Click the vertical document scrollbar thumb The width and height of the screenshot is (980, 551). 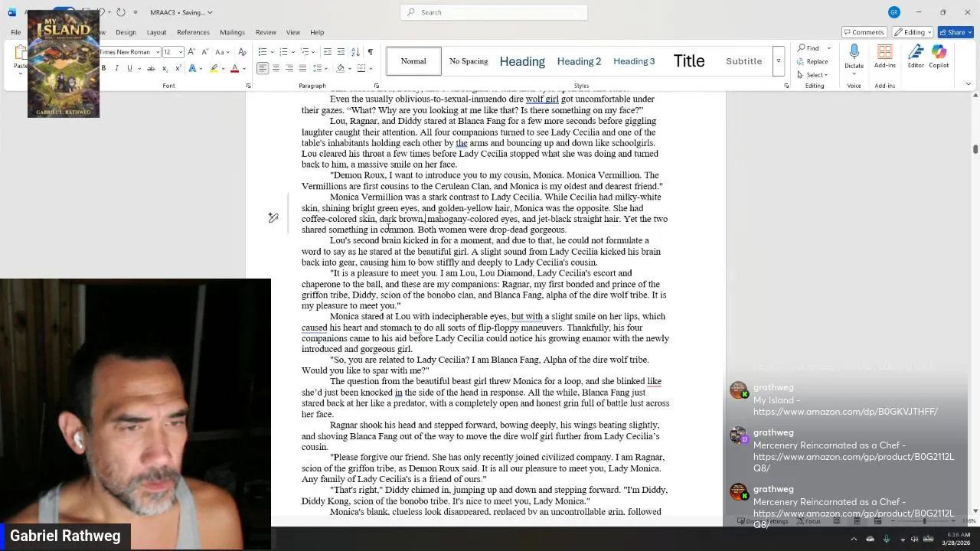pyautogui.click(x=975, y=149)
